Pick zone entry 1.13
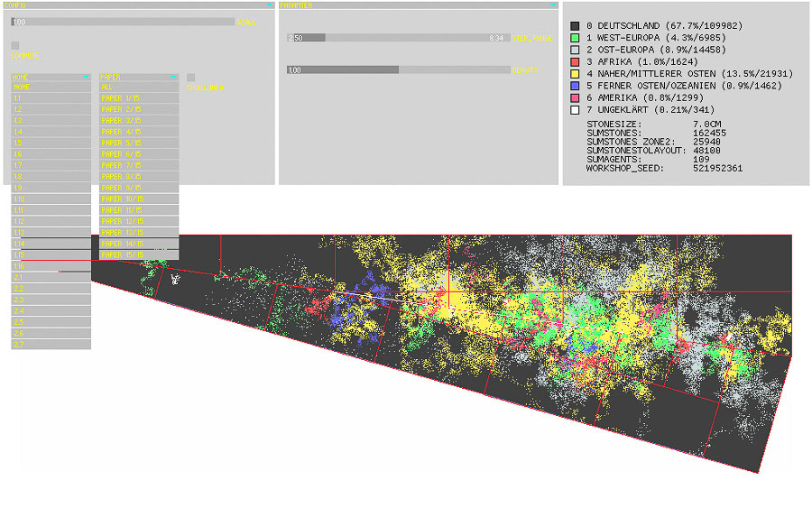The height and width of the screenshot is (508, 812). pos(51,233)
